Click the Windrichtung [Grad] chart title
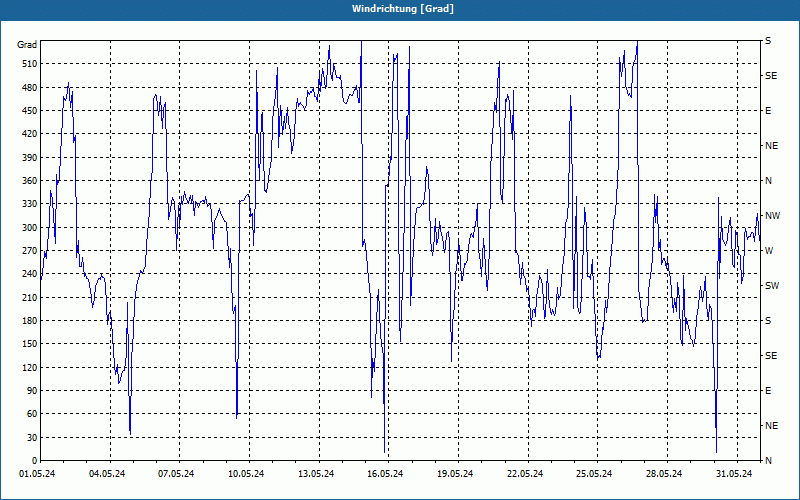This screenshot has height=500, width=800. point(403,9)
